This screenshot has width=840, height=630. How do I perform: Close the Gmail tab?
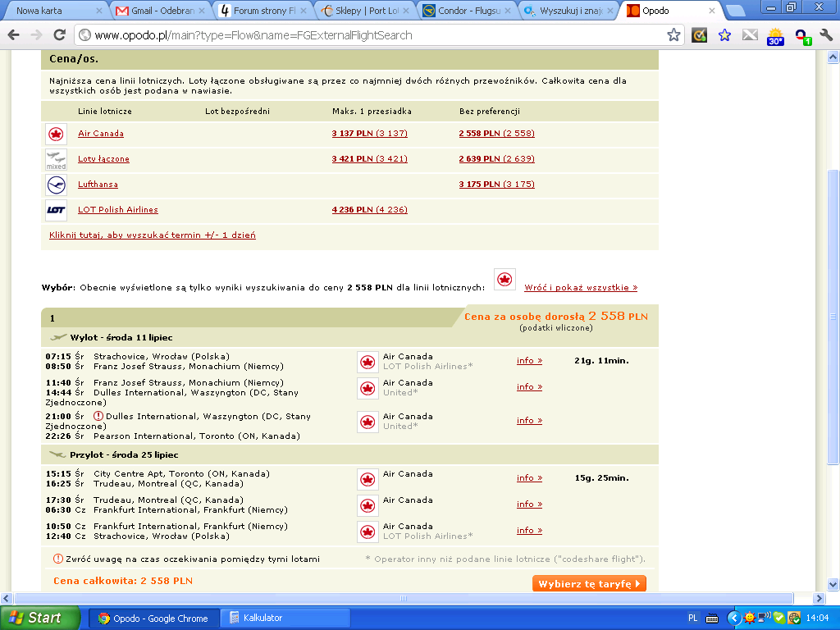[202, 11]
